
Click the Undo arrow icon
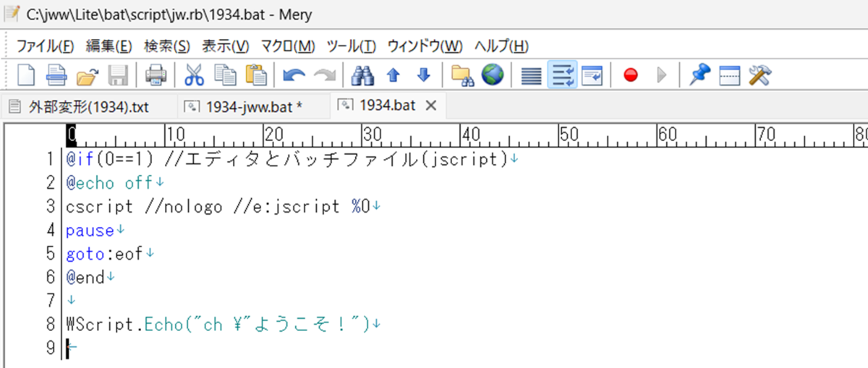pyautogui.click(x=294, y=75)
